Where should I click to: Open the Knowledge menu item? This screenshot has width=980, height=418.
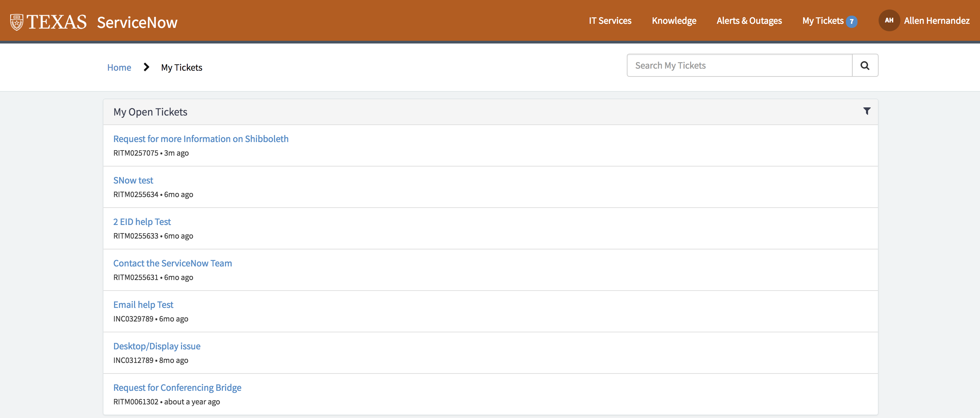click(674, 20)
